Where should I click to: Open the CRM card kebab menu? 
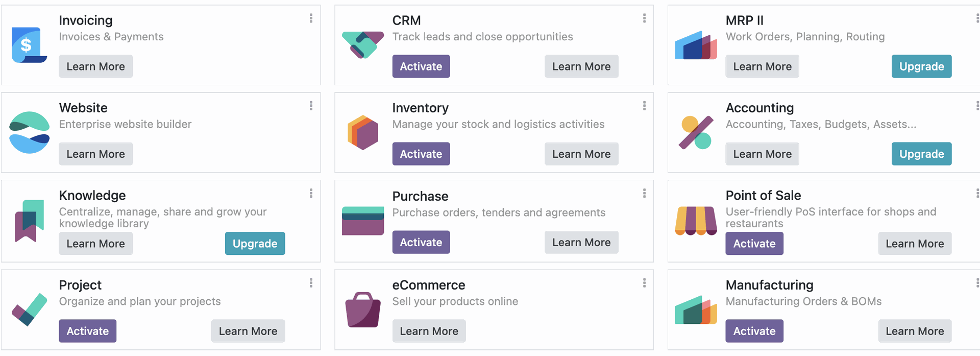644,19
